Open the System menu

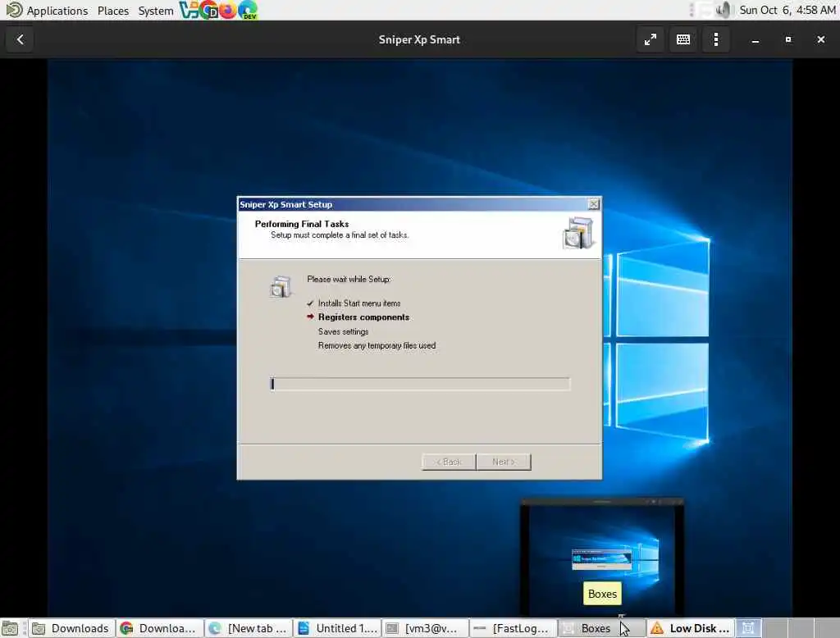tap(156, 11)
